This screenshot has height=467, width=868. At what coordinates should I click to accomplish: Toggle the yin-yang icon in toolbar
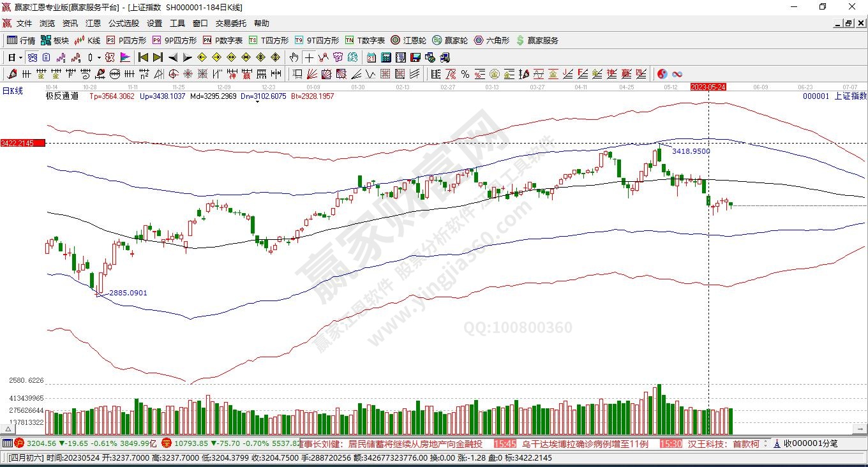coord(662,74)
